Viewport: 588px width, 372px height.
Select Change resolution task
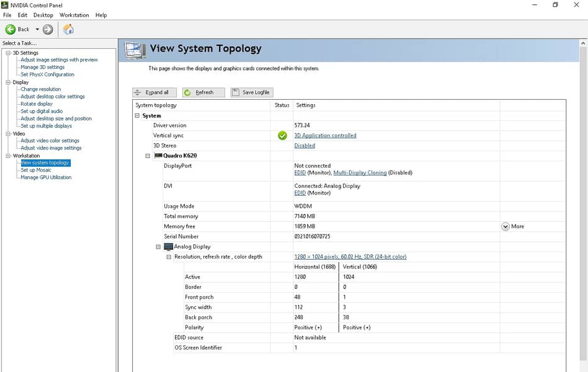pos(40,89)
